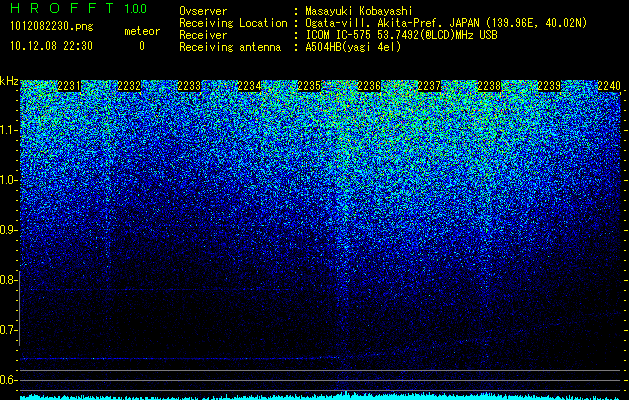Click the meteor count label
629x400 pixels.
[x=142, y=31]
